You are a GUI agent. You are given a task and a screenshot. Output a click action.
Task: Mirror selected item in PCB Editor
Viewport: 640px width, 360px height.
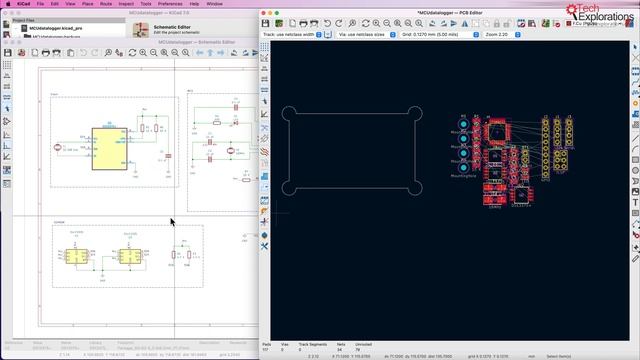coord(464,24)
